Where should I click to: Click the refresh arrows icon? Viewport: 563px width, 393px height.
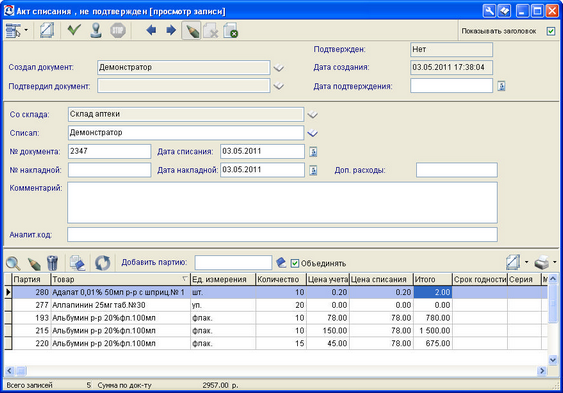(102, 263)
